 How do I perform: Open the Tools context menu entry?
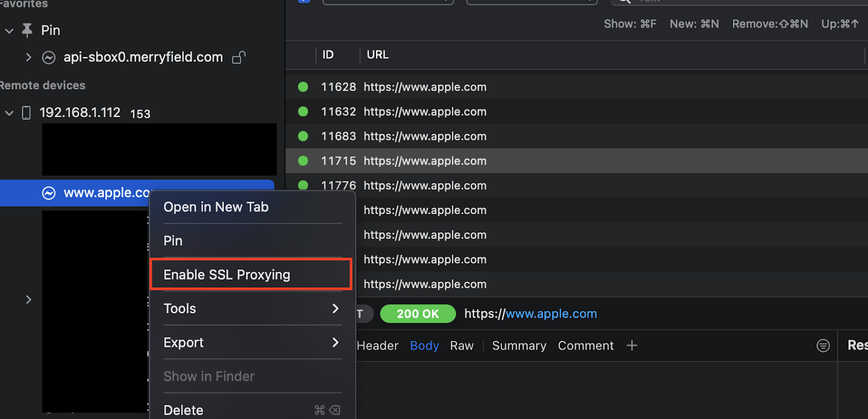tap(252, 308)
